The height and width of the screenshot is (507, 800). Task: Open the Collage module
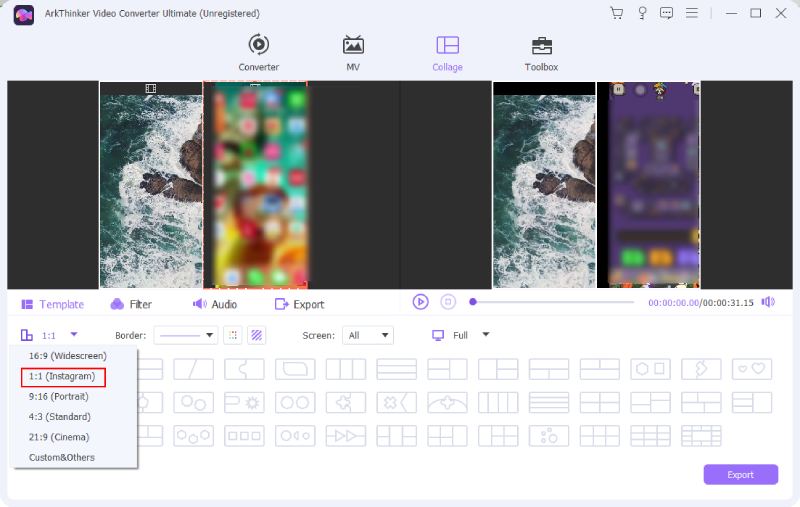[447, 53]
